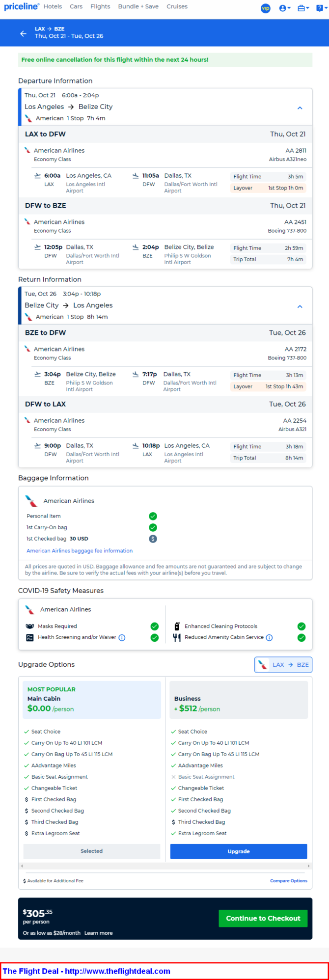Open the Cruises menu item
This screenshot has width=329, height=980.
coord(177,6)
